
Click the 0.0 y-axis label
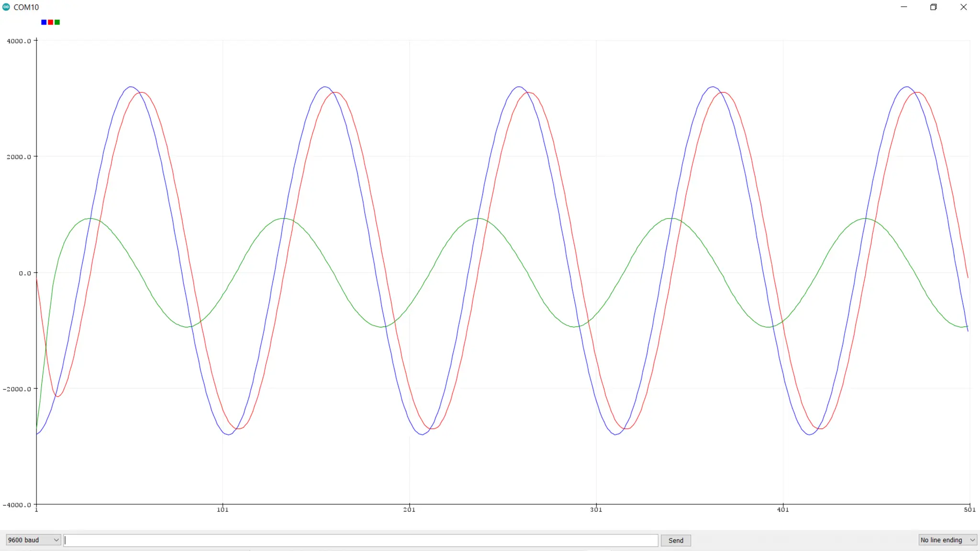25,273
